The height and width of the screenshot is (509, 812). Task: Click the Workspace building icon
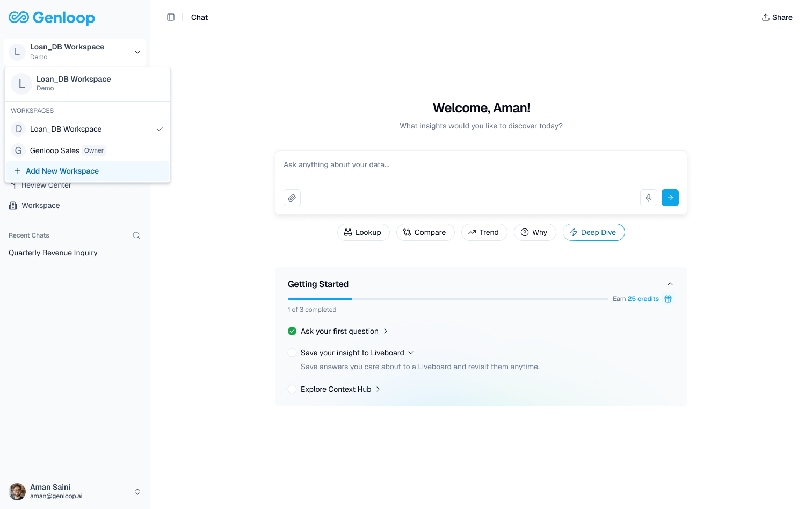(13, 205)
